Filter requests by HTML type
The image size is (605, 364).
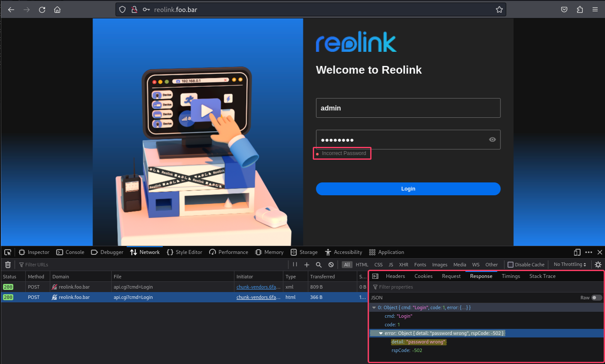tap(362, 265)
